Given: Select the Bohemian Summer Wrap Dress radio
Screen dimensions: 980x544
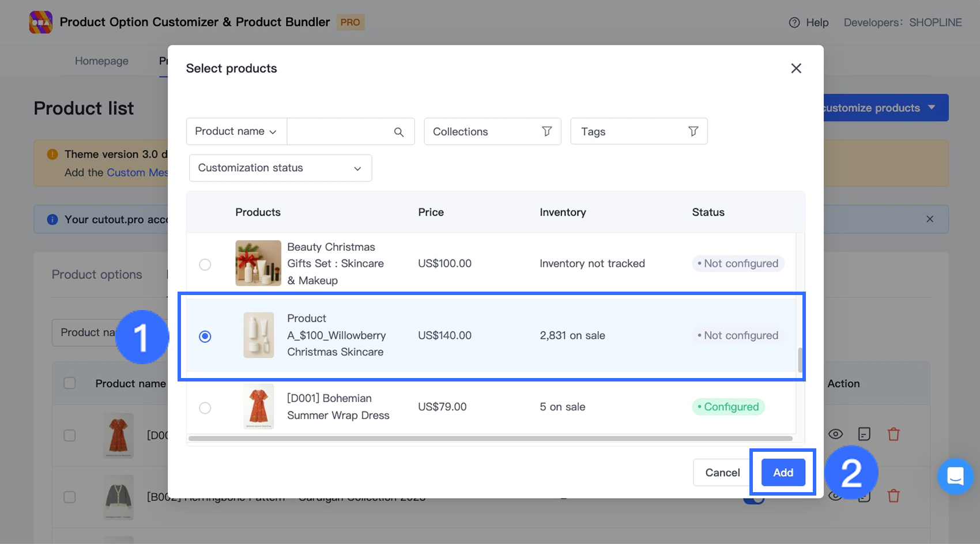Looking at the screenshot, I should pyautogui.click(x=205, y=408).
